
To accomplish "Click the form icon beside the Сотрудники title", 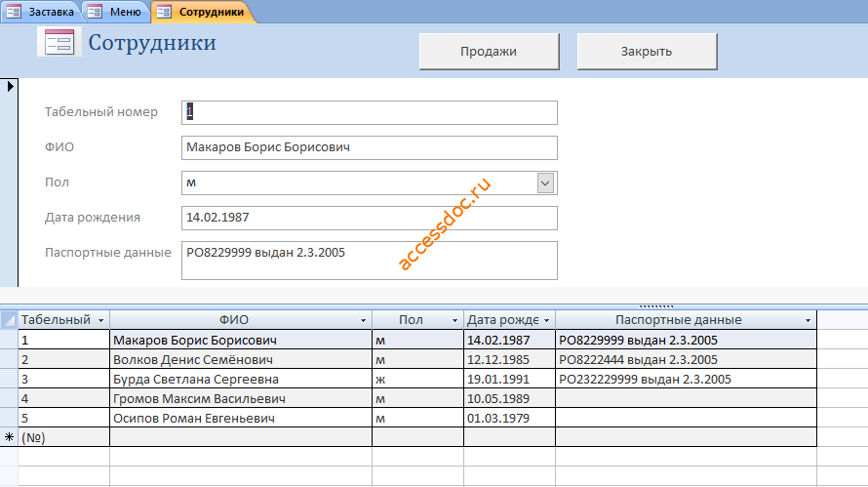I will (x=59, y=42).
